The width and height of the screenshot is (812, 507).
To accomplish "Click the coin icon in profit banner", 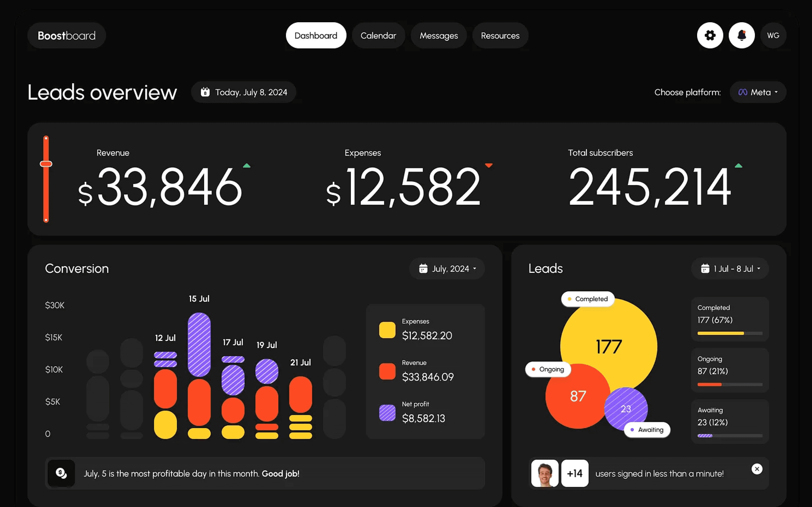I will point(61,473).
